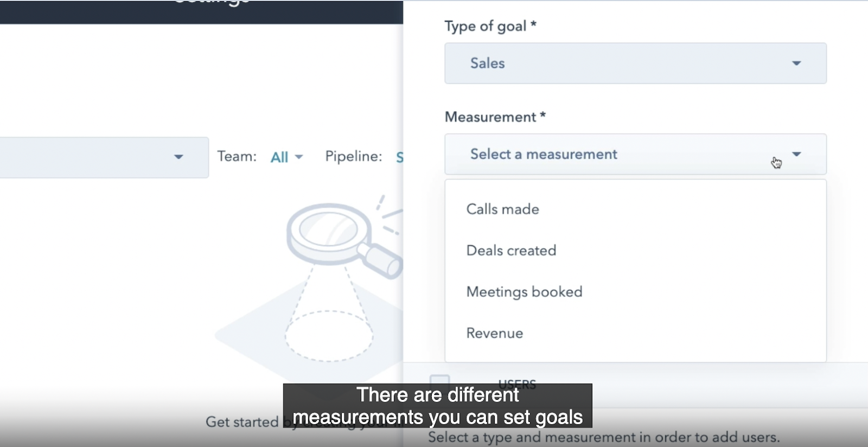Click the Pipeline filter value

[399, 157]
